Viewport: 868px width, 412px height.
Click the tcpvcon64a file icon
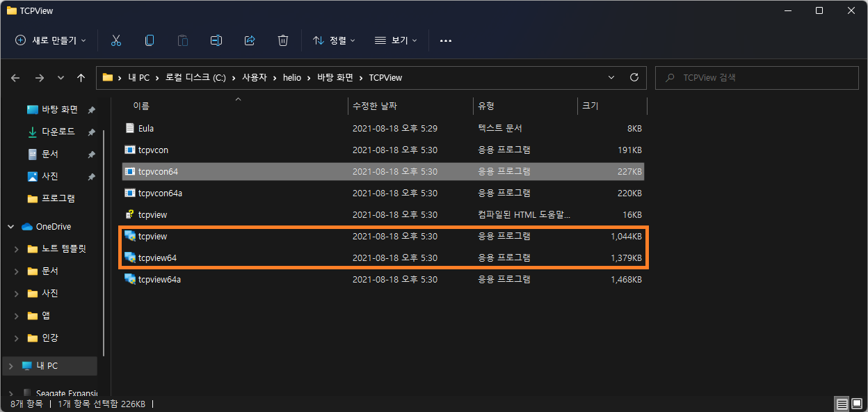point(129,193)
